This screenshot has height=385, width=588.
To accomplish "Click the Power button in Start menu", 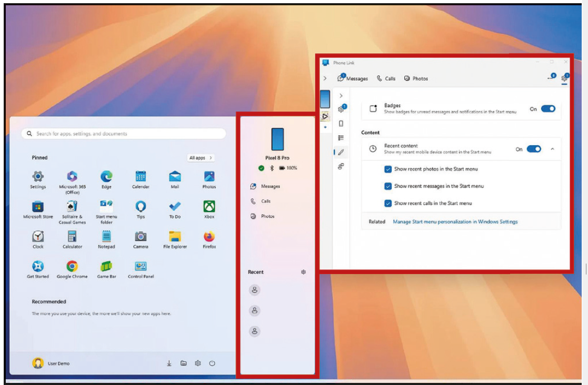I will (x=212, y=363).
